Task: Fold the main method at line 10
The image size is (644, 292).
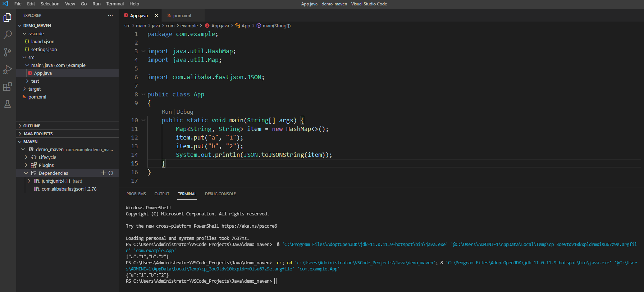Action: click(x=143, y=120)
